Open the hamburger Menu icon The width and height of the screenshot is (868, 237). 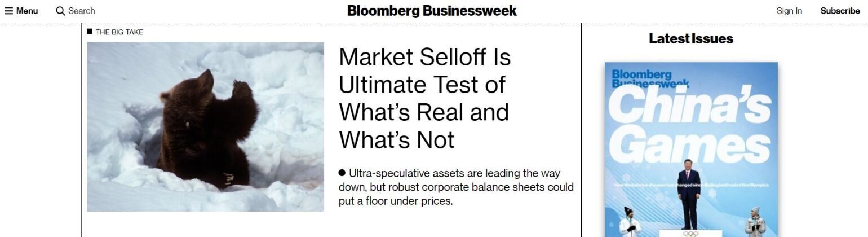tap(8, 11)
